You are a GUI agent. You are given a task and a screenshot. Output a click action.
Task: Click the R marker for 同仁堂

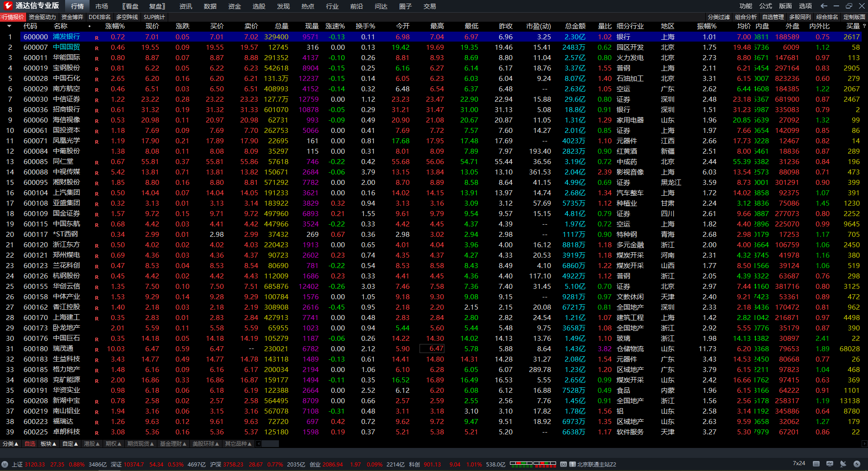coord(97,162)
